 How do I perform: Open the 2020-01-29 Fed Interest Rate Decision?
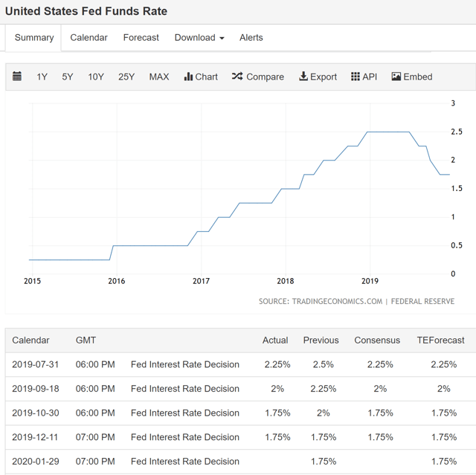184,462
